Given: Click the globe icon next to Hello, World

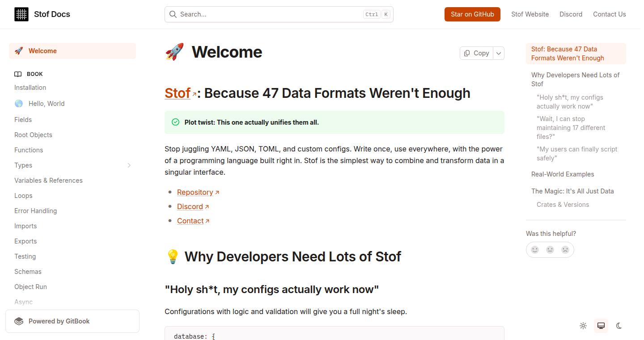Looking at the screenshot, I should click(x=18, y=104).
